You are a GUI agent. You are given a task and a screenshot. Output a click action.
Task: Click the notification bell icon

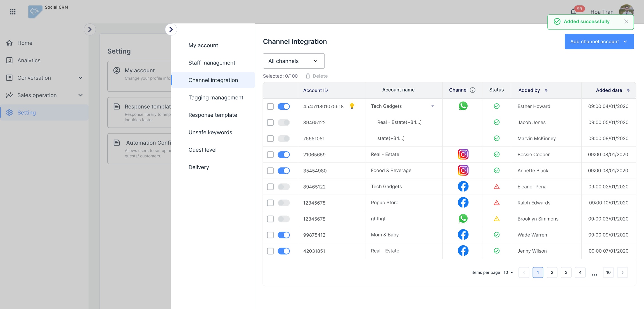coord(573,12)
